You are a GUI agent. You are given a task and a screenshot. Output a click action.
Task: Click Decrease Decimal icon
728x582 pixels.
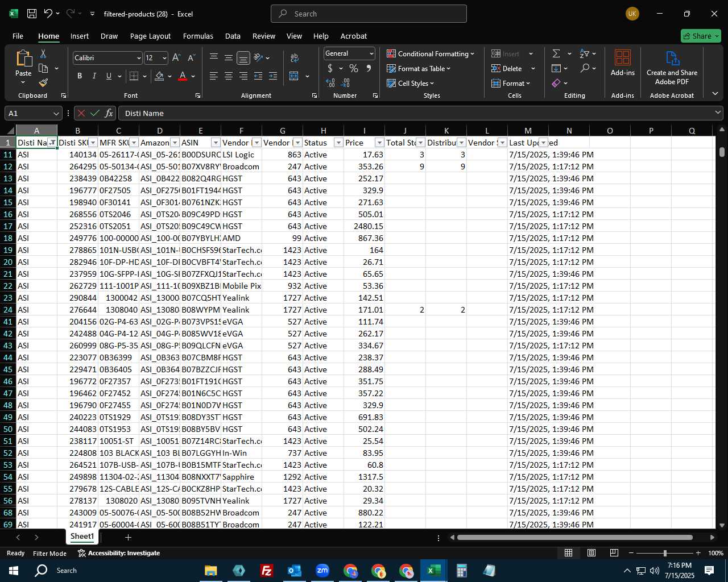tap(345, 83)
